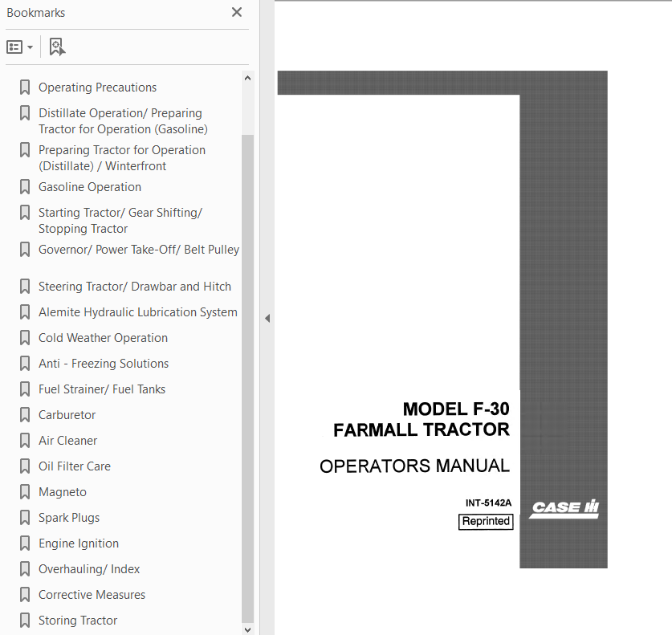
Task: Jump to Overhauling/ Index bookmark
Action: (89, 569)
